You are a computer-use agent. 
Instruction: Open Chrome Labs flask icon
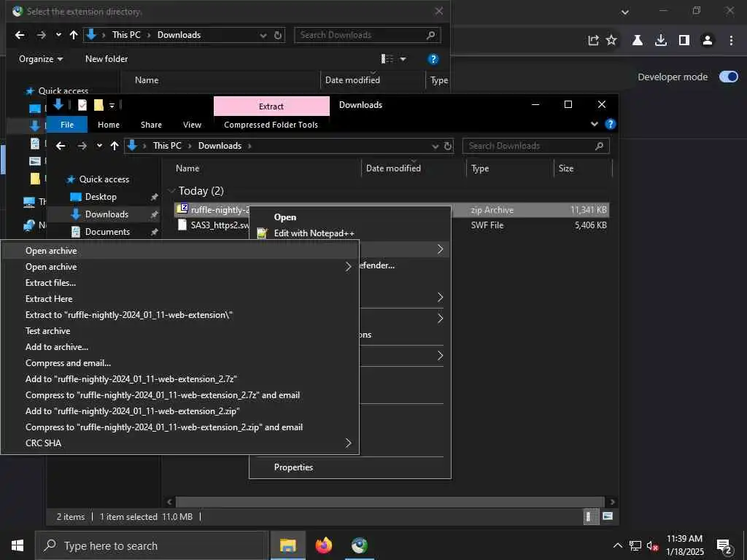pyautogui.click(x=637, y=41)
